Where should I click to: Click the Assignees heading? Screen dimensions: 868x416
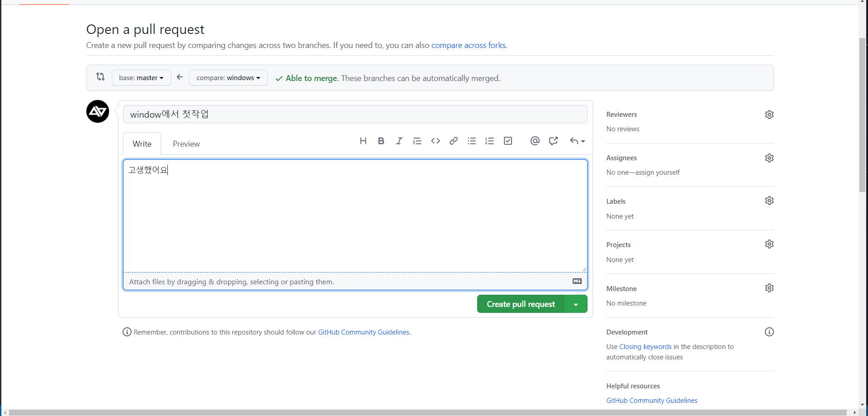click(x=621, y=158)
